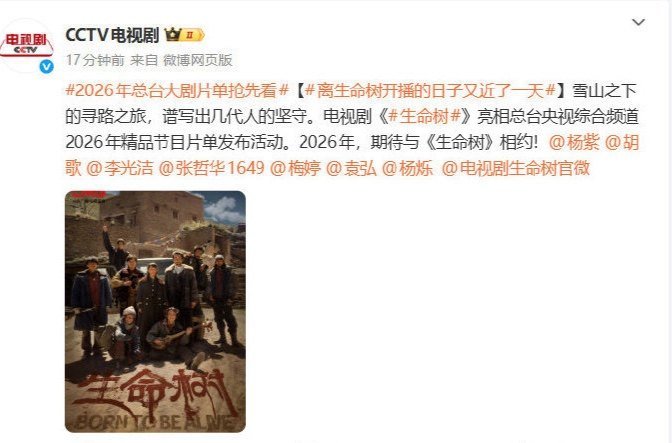This screenshot has height=443, width=672.
Task: Expand the post options chevron menu
Action: pos(639,22)
